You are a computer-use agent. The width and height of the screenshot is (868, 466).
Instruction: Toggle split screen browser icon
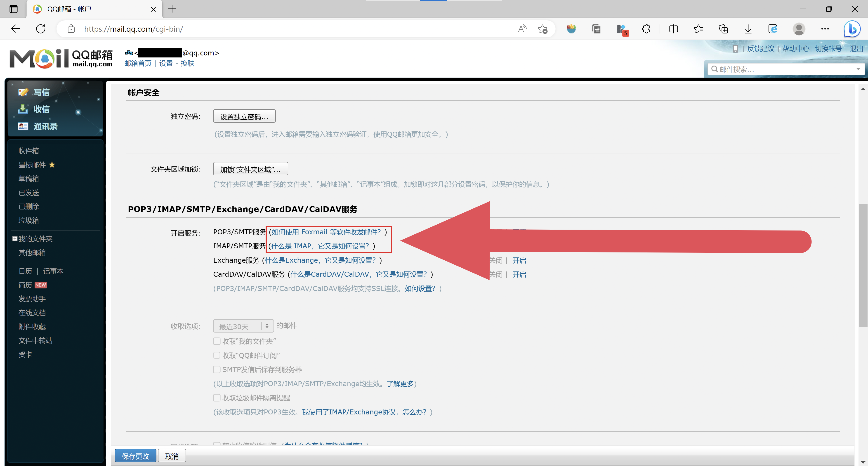pyautogui.click(x=673, y=29)
